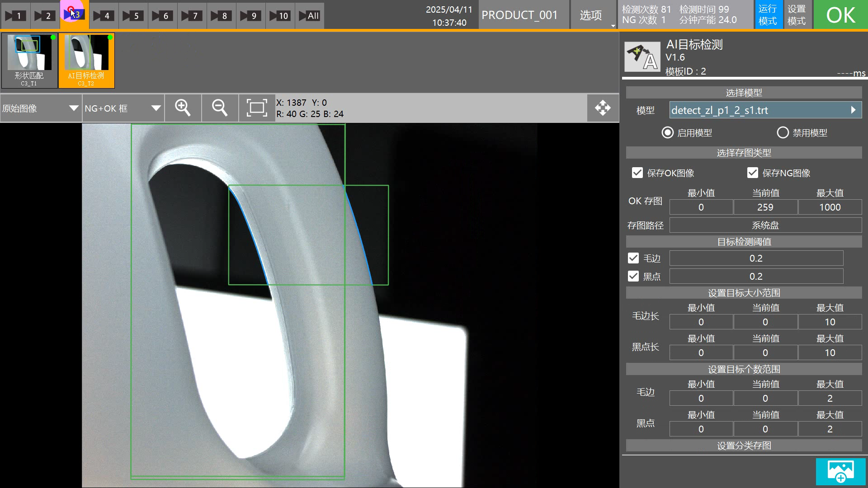Click the fit-to-window frame icon

point(256,108)
